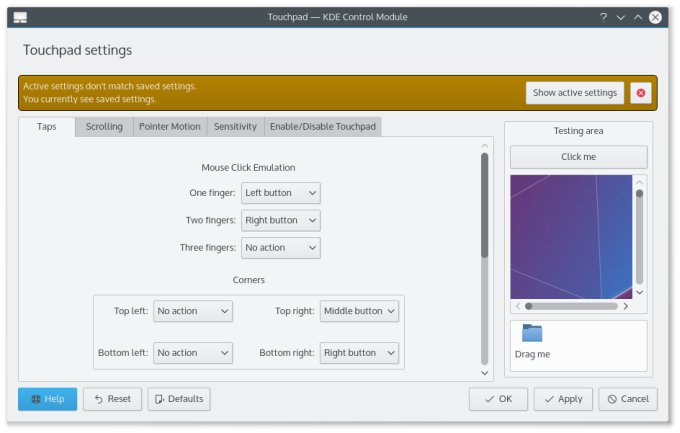Click testing area vertical scroll down arrow
Image resolution: width=680 pixels, height=433 pixels.
pyautogui.click(x=639, y=292)
